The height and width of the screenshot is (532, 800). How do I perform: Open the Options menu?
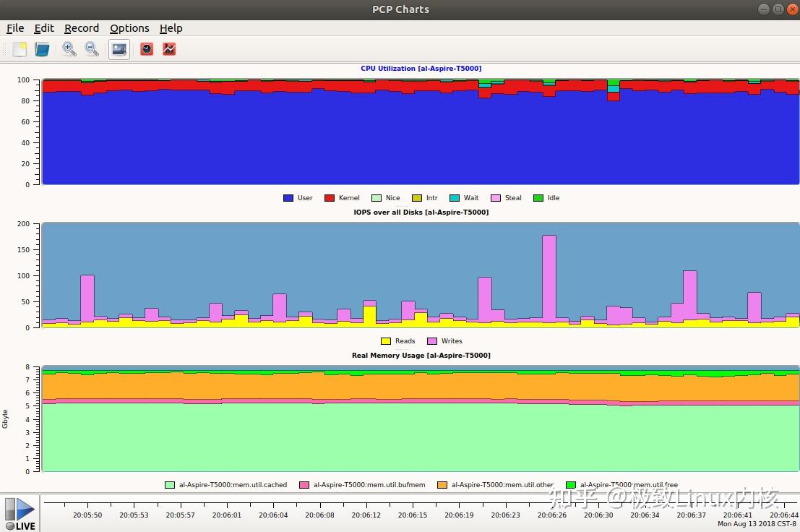pos(129,28)
